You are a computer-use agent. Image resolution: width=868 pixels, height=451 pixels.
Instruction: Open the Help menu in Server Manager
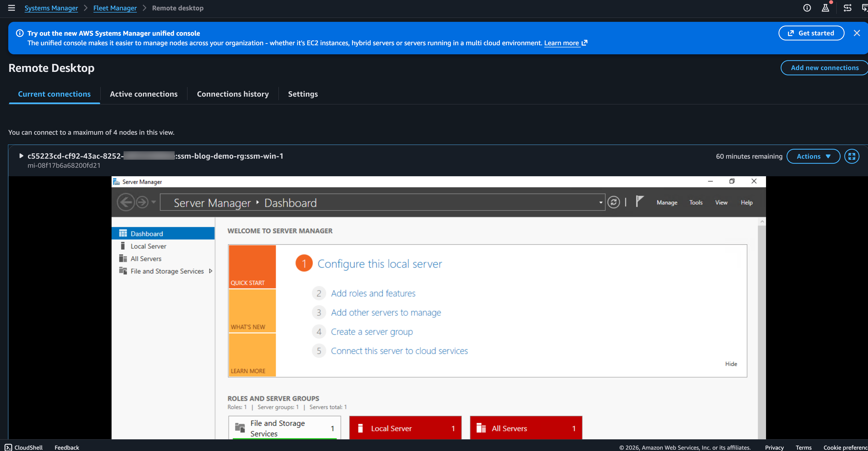point(746,202)
